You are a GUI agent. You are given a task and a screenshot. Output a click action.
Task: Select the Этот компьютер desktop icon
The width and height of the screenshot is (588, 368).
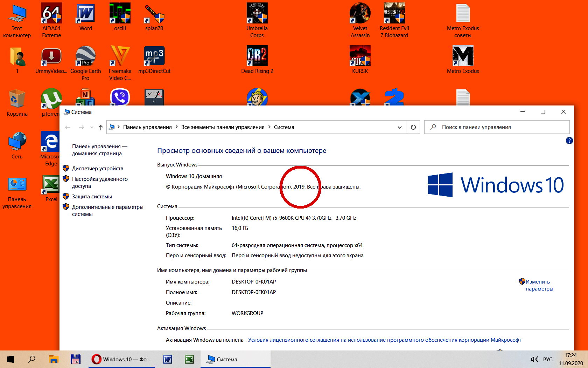click(x=17, y=20)
